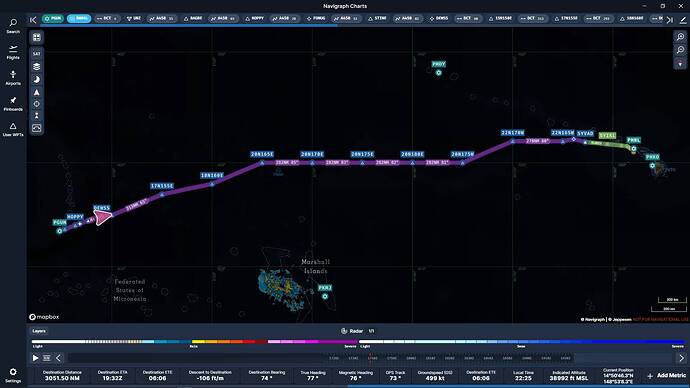The height and width of the screenshot is (388, 690).
Task: Play the radar animation
Action: click(x=35, y=358)
